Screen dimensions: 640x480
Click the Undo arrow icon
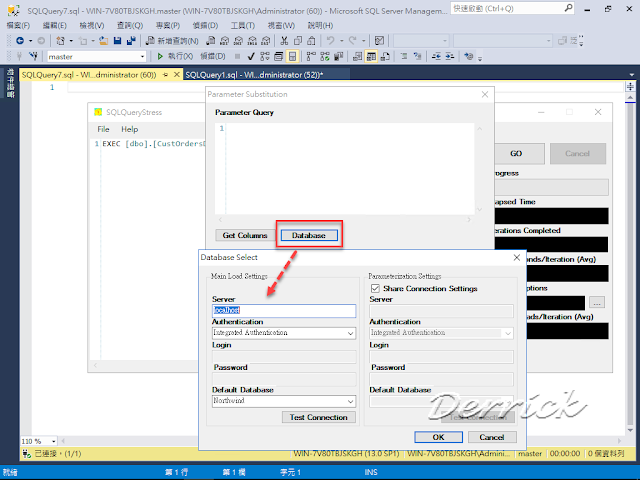(331, 40)
